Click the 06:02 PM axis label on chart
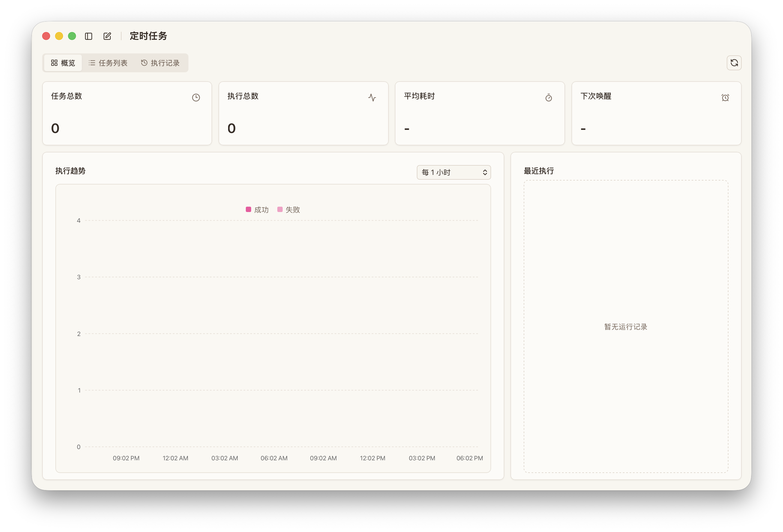Viewport: 783px width, 532px height. [x=469, y=458]
